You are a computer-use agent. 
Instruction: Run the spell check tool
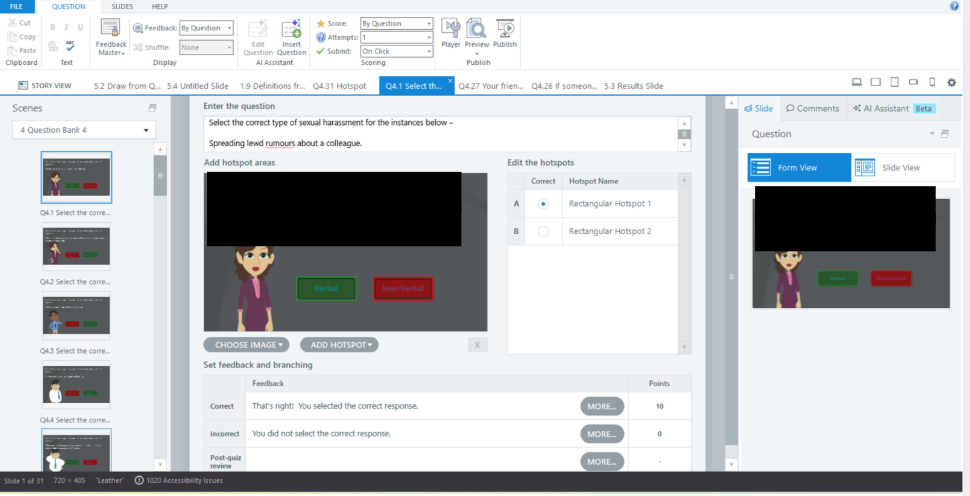tap(70, 46)
